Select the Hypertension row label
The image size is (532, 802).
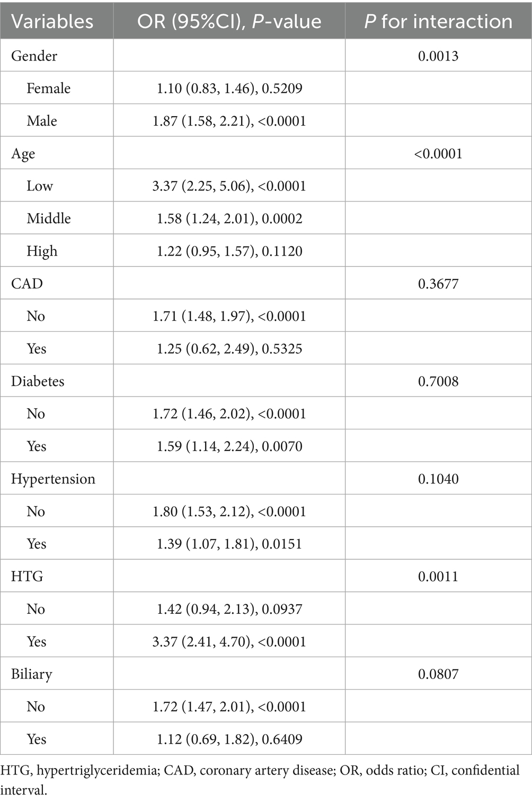[x=53, y=479]
